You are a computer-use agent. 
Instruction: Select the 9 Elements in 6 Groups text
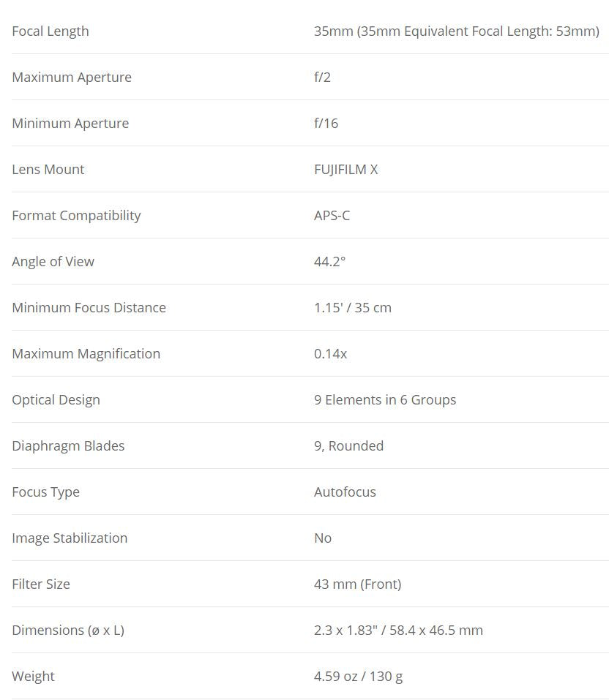coord(385,400)
